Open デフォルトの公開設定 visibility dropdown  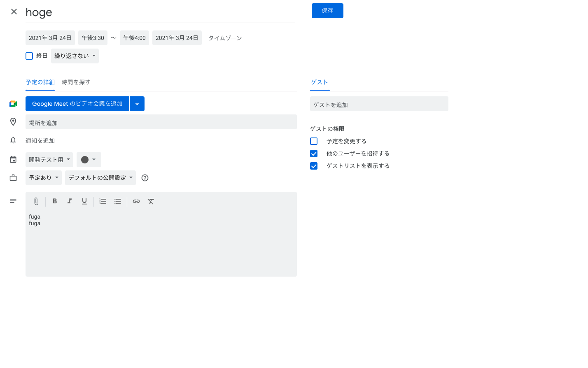click(x=100, y=178)
